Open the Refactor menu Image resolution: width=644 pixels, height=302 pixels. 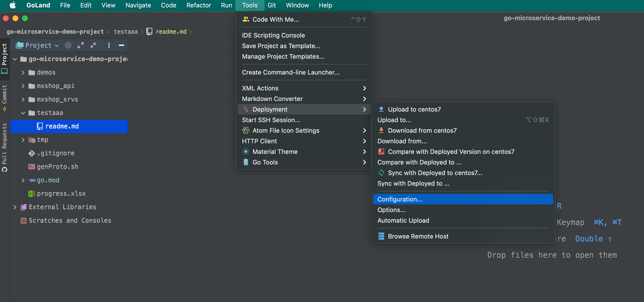(199, 5)
